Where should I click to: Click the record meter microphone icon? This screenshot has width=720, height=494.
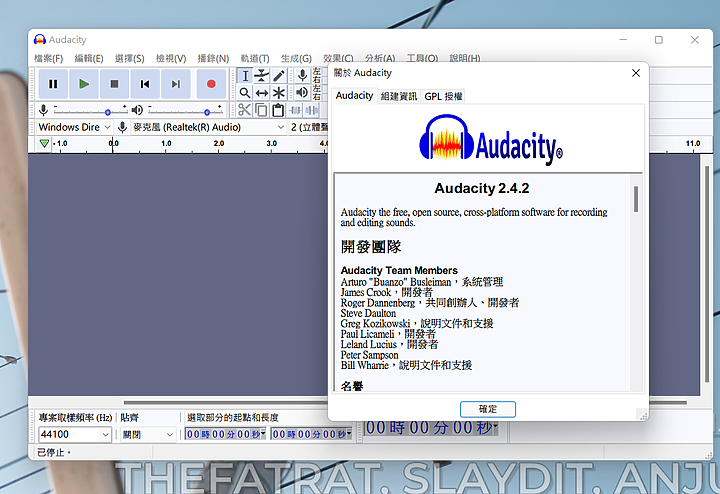[x=302, y=75]
